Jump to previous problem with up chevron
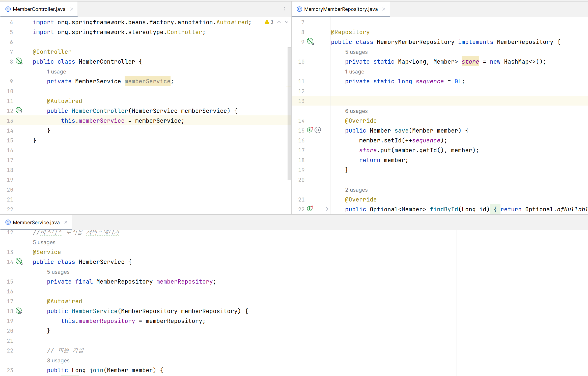 pos(279,22)
